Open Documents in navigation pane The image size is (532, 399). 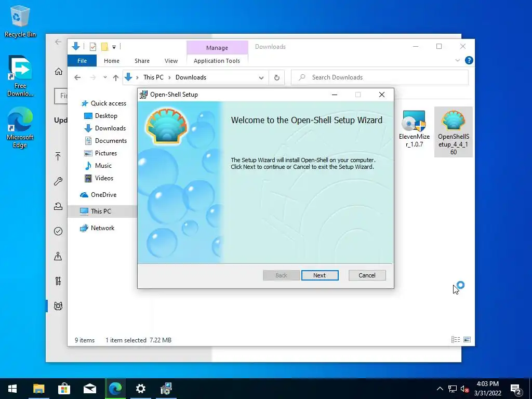(x=105, y=140)
